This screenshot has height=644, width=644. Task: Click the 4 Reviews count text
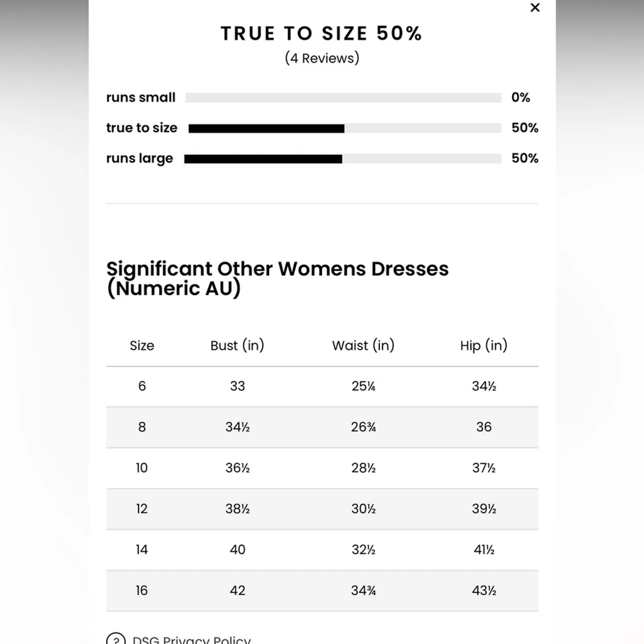tap(322, 58)
